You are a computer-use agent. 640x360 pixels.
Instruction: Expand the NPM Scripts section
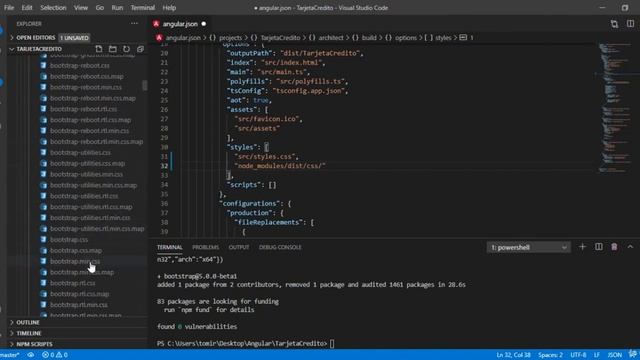(x=34, y=344)
